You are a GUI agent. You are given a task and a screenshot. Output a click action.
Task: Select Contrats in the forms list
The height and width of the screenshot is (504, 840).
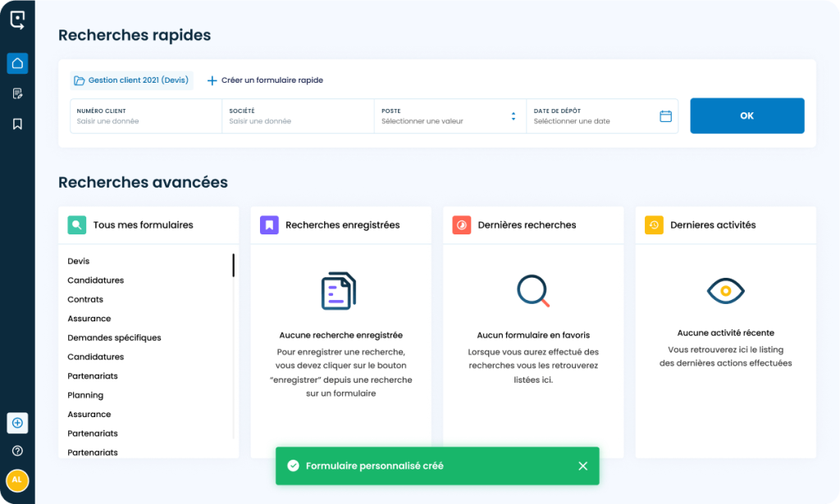click(x=84, y=299)
